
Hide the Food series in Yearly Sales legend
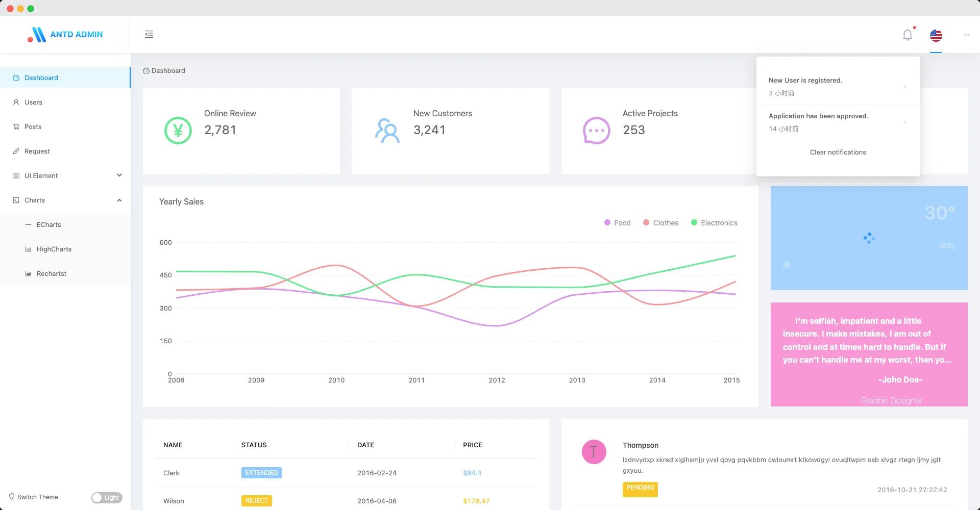(x=618, y=223)
